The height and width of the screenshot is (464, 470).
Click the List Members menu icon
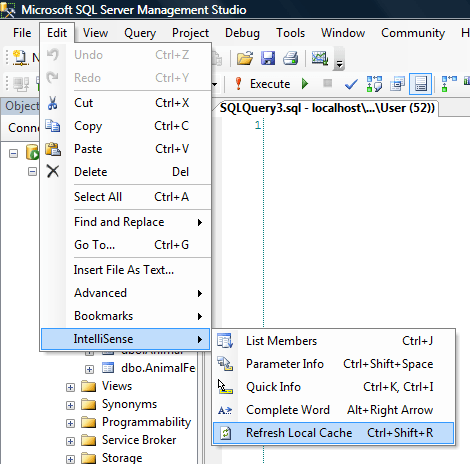[225, 341]
